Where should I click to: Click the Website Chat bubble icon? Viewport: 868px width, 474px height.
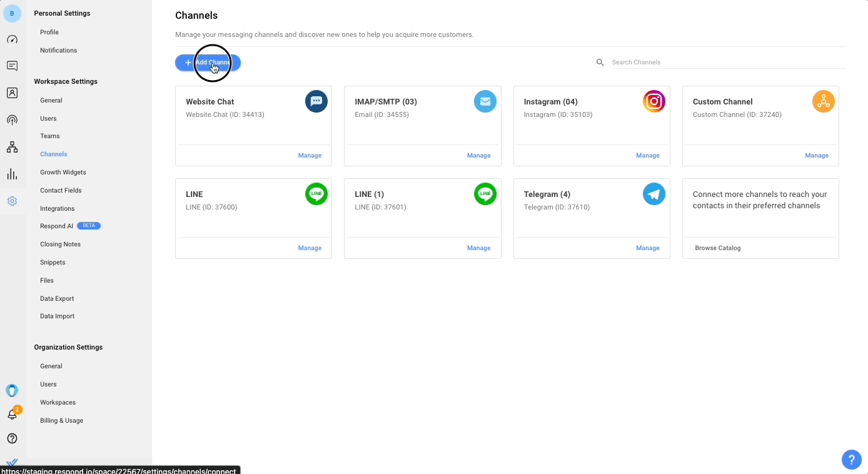click(316, 101)
